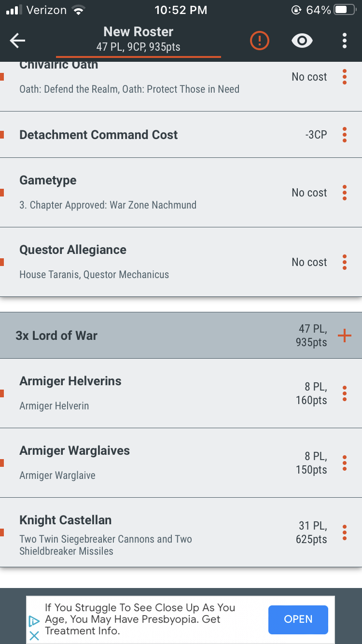Toggle the roster preview eye icon

point(302,41)
